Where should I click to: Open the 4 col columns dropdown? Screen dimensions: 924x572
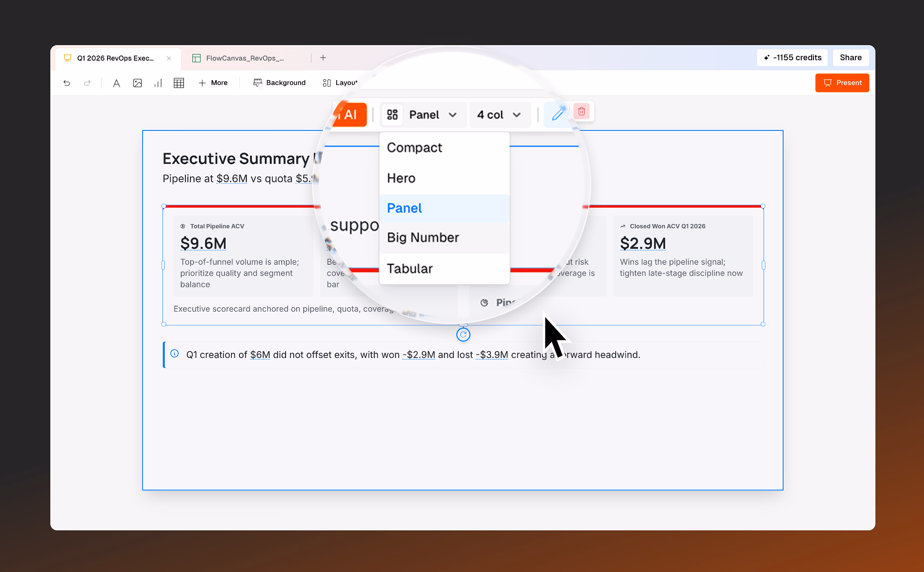[499, 115]
